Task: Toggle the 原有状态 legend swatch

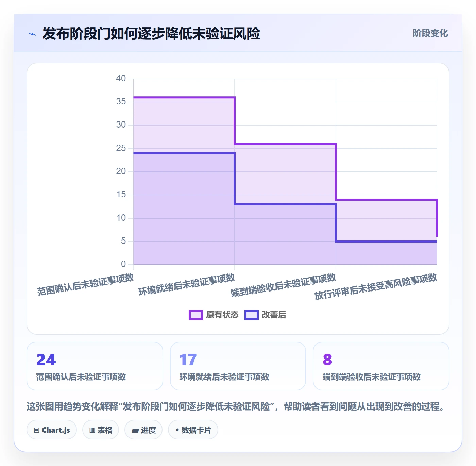Action: pyautogui.click(x=196, y=315)
